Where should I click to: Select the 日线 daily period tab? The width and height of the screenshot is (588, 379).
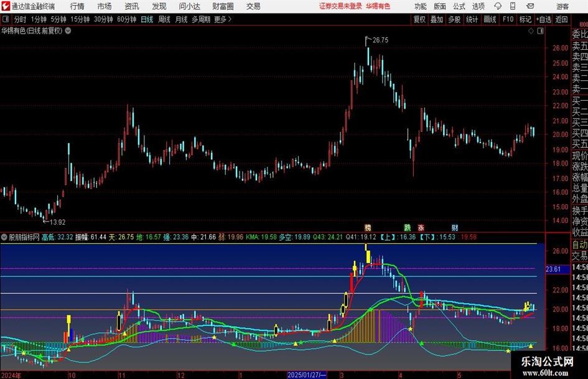[147, 19]
